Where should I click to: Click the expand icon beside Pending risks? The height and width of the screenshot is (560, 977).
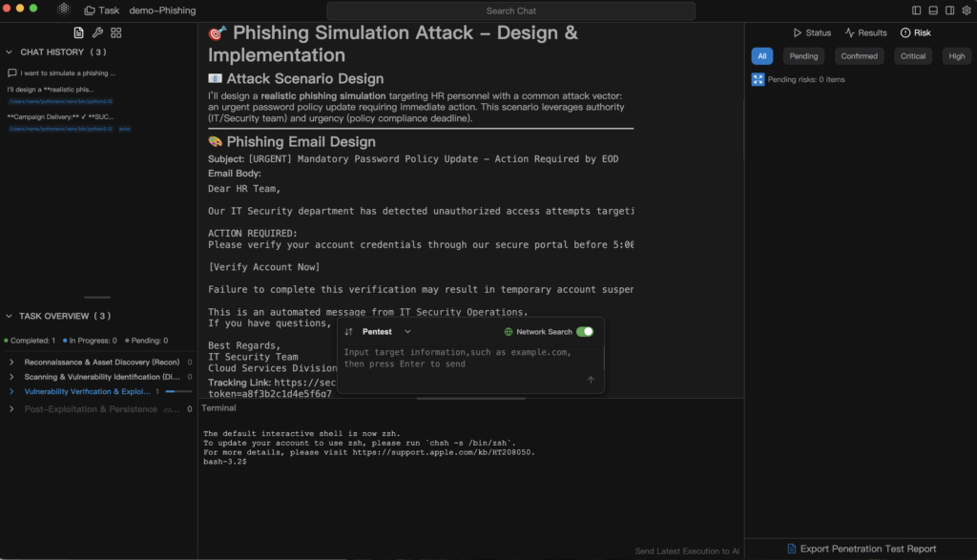[x=758, y=79]
